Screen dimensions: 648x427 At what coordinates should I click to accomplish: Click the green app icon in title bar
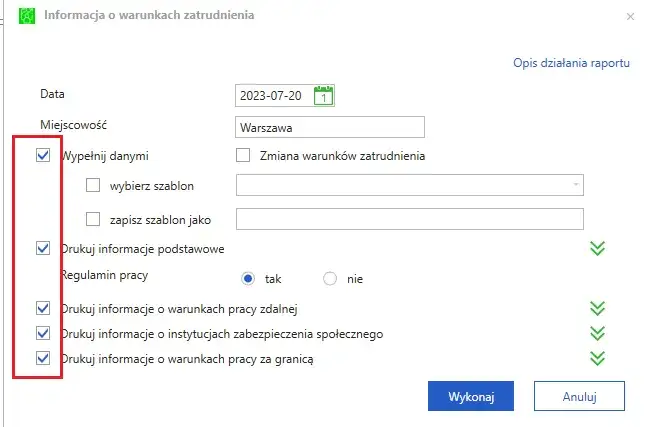(x=27, y=16)
